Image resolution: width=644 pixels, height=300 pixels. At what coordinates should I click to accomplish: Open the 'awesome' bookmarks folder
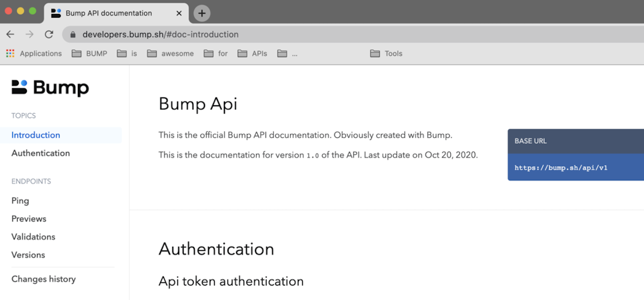(171, 54)
